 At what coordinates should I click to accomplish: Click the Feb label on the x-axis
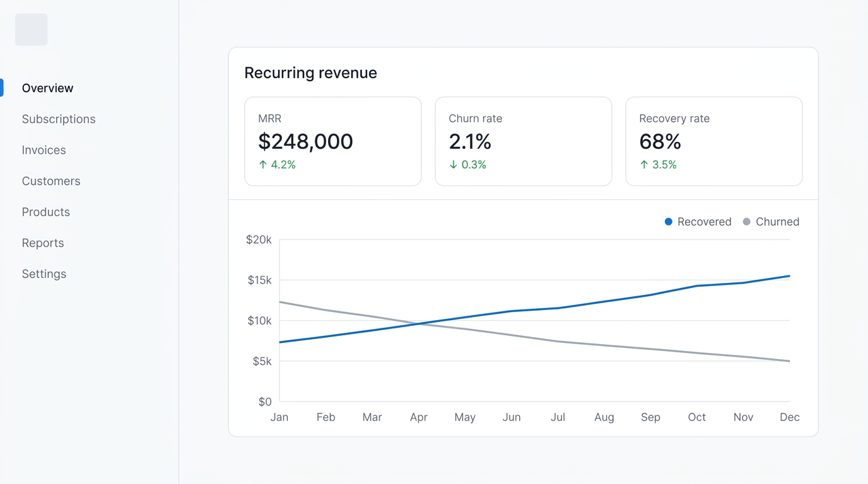[x=325, y=417]
